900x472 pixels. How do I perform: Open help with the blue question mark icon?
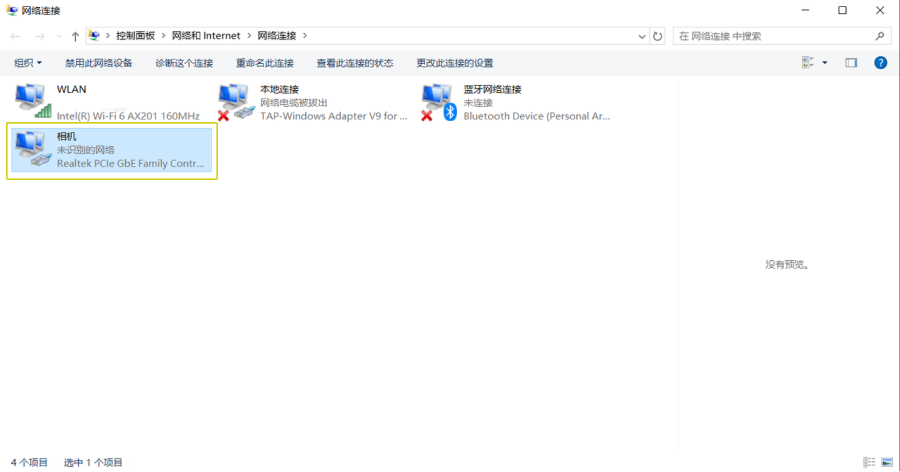click(x=880, y=63)
